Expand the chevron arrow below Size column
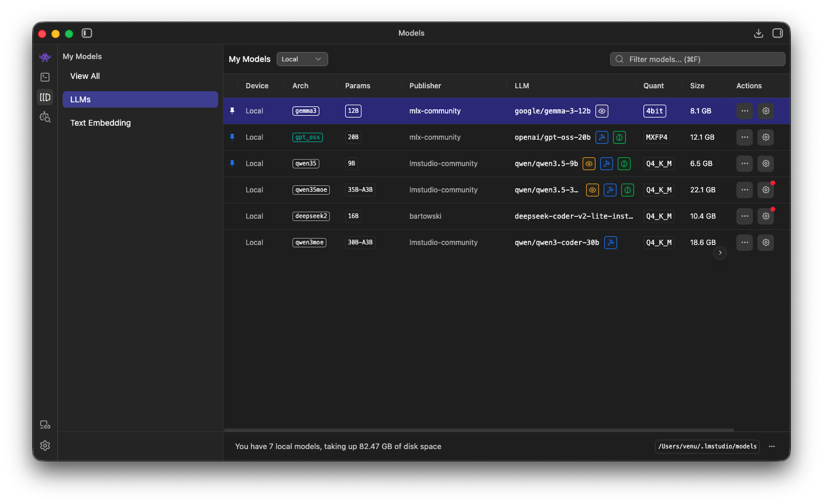The height and width of the screenshot is (504, 823). coord(720,253)
